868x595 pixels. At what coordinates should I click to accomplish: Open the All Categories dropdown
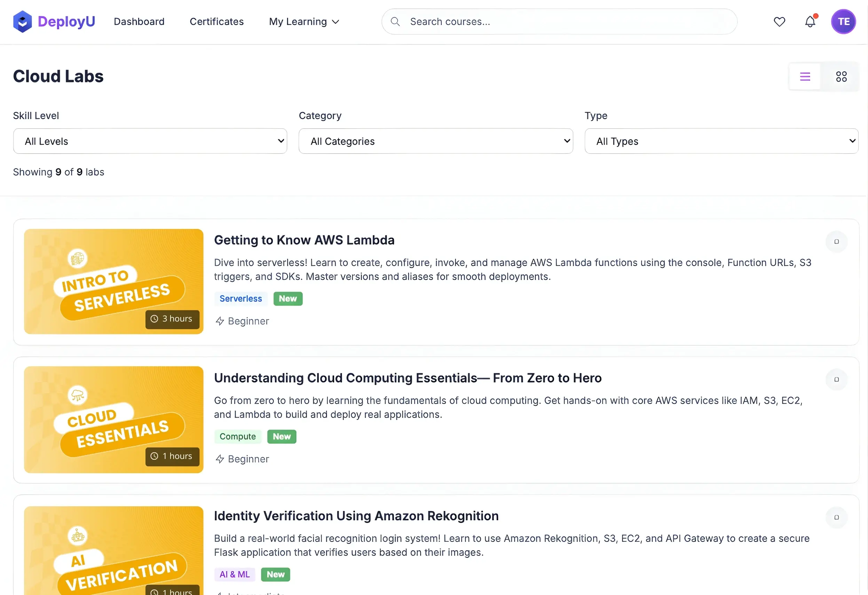click(435, 141)
